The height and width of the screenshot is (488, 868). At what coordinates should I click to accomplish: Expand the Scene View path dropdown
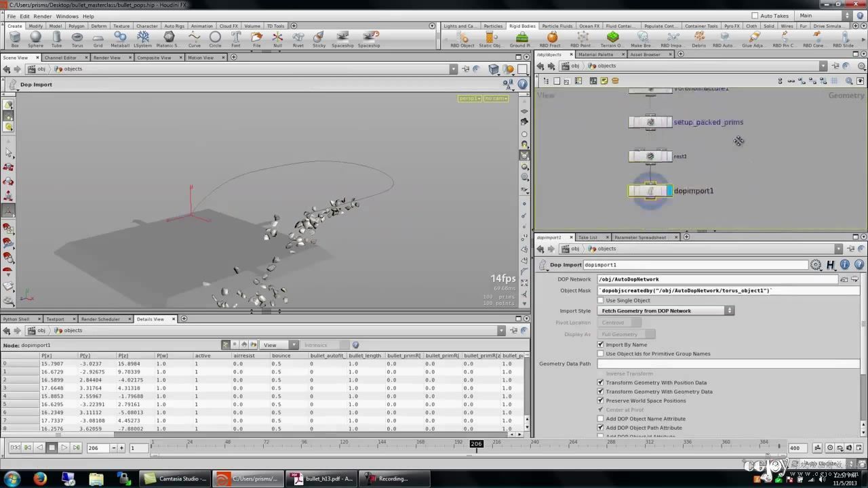coord(454,69)
